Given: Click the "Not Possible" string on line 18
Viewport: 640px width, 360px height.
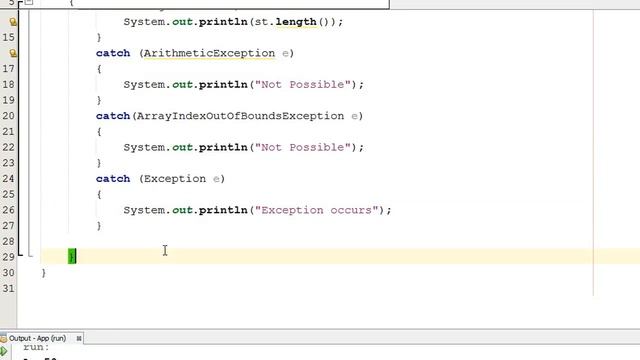Looking at the screenshot, I should 303,84.
